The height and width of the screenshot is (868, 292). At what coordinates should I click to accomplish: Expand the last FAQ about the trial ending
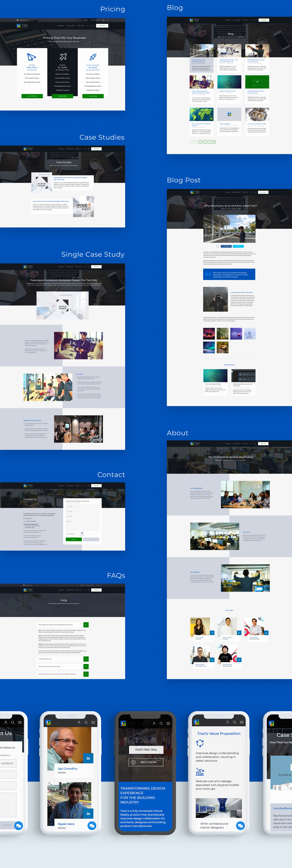coord(86,674)
